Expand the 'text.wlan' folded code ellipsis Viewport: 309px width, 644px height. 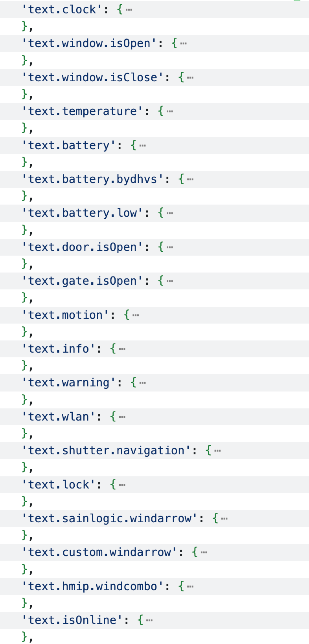tap(122, 417)
